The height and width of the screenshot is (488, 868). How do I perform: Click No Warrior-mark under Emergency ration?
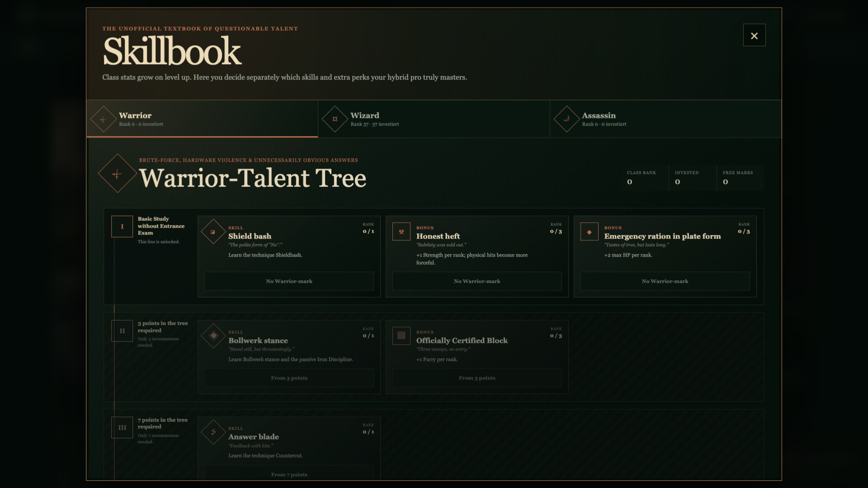(665, 281)
